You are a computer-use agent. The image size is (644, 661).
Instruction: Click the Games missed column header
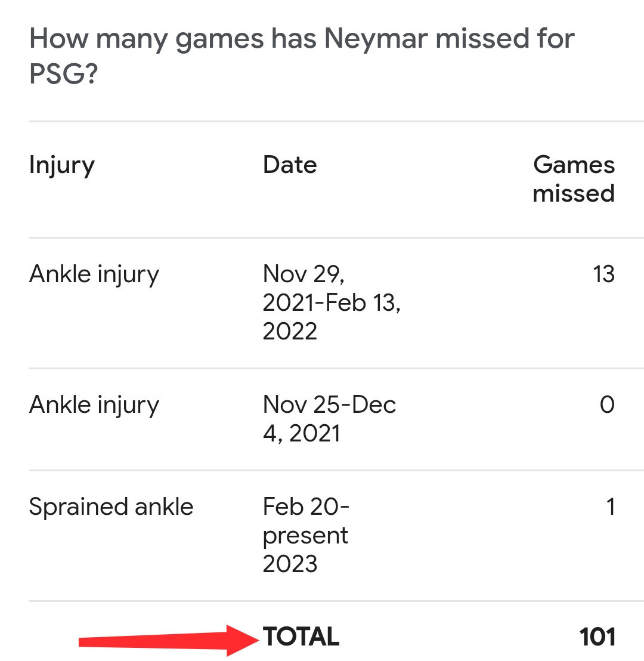click(x=574, y=179)
